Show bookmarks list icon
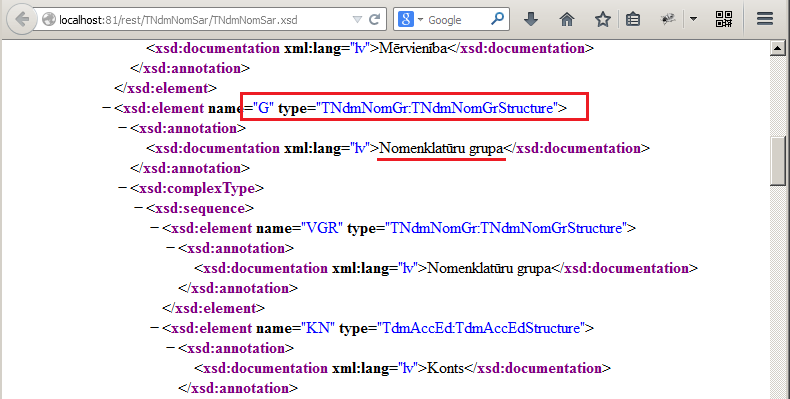The height and width of the screenshot is (399, 790). 633,20
